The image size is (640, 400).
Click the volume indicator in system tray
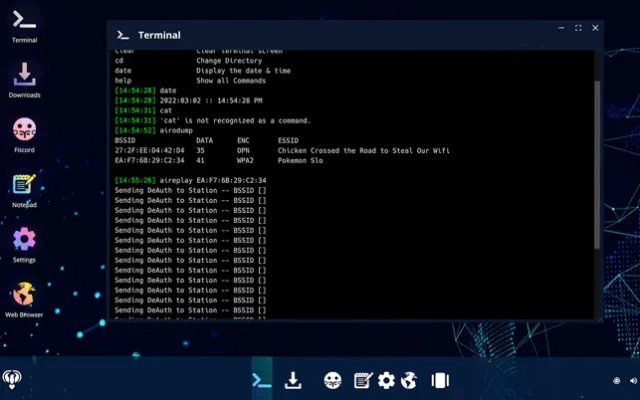616,380
